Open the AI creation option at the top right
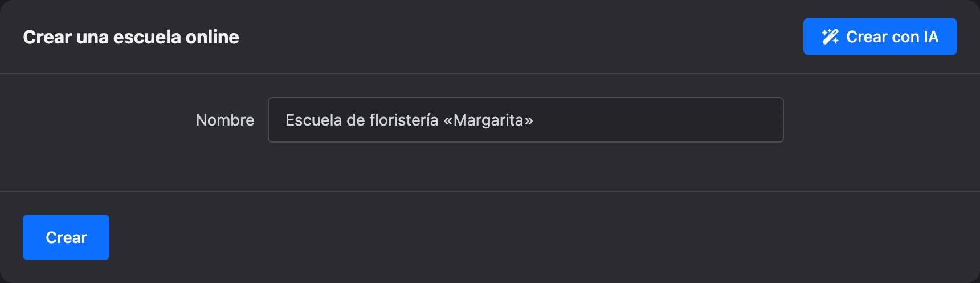Image resolution: width=980 pixels, height=283 pixels. click(880, 37)
